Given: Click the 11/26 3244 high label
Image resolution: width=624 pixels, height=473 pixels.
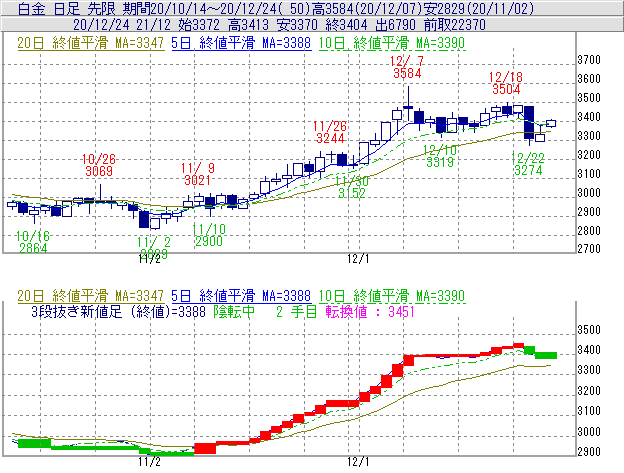Looking at the screenshot, I should 330,132.
